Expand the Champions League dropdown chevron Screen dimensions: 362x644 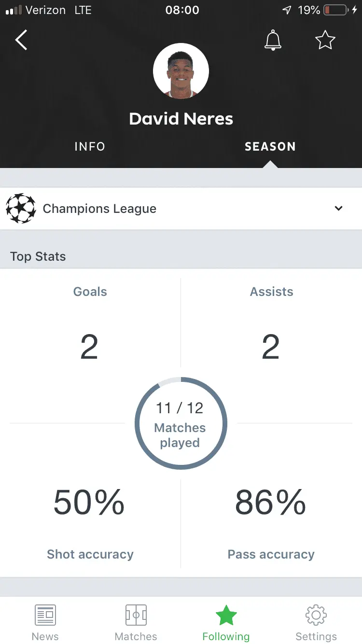[339, 209]
